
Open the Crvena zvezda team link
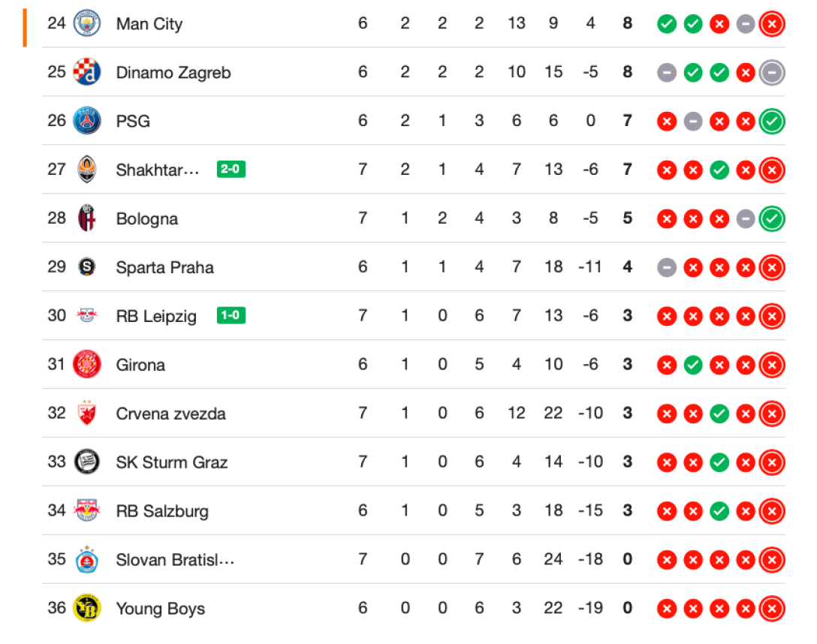[x=170, y=414]
